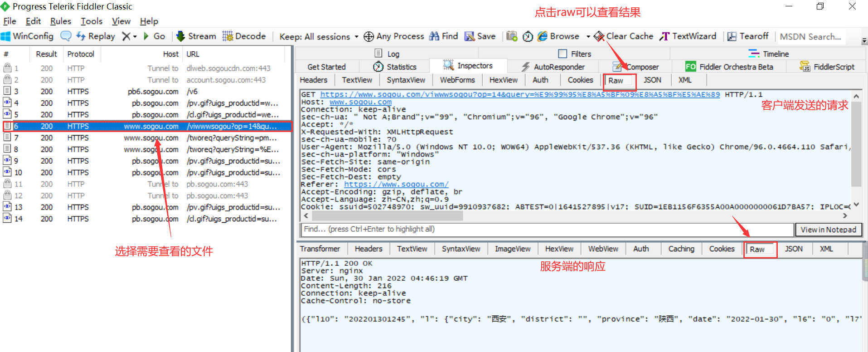868x352 pixels.
Task: Select the response Caching tab
Action: click(x=681, y=249)
